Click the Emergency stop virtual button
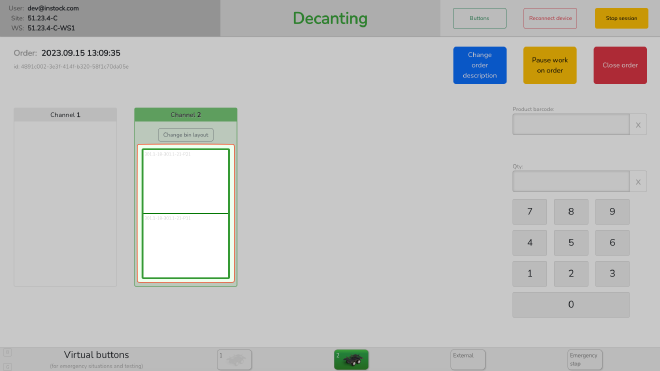 coord(584,360)
